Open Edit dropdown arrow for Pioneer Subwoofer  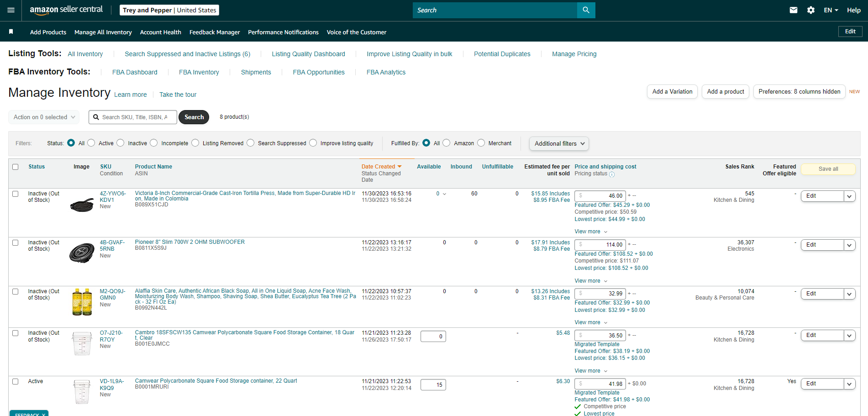coord(850,245)
